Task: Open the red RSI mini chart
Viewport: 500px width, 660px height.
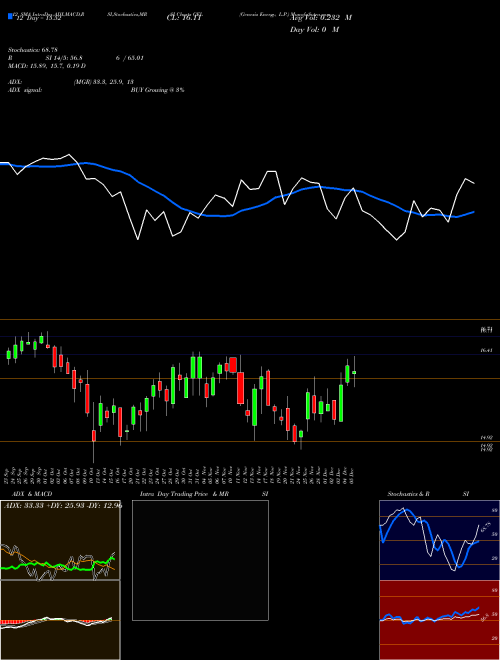Action: pos(439,620)
